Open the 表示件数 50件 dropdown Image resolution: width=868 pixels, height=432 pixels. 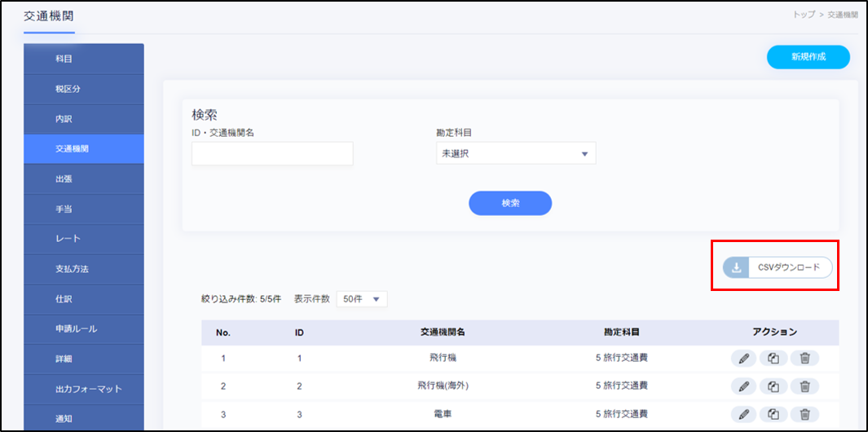pyautogui.click(x=362, y=299)
